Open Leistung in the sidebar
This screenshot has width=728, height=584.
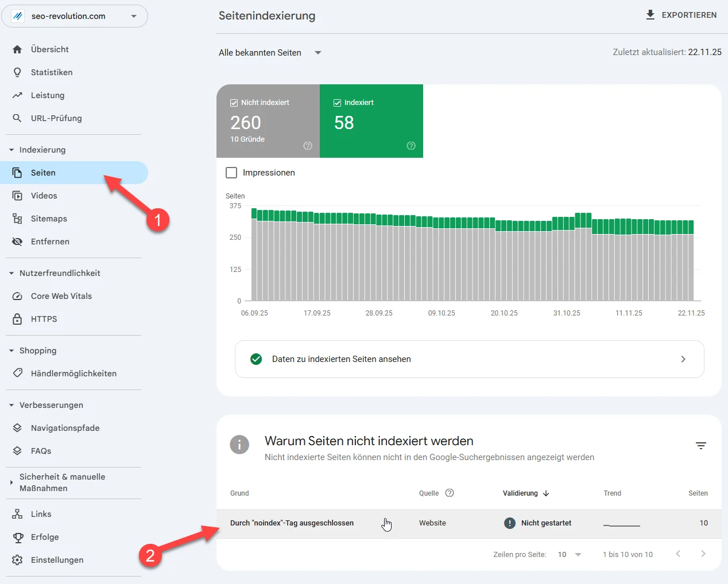[x=74, y=95]
